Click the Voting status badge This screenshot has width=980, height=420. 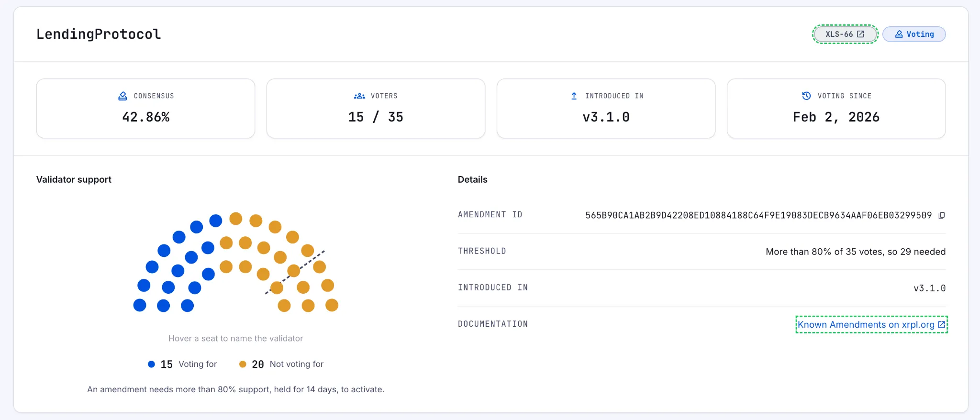[914, 34]
